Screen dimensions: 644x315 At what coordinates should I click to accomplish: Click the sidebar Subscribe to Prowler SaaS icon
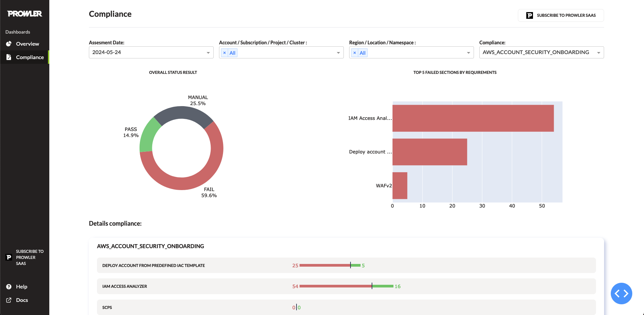[x=9, y=257]
